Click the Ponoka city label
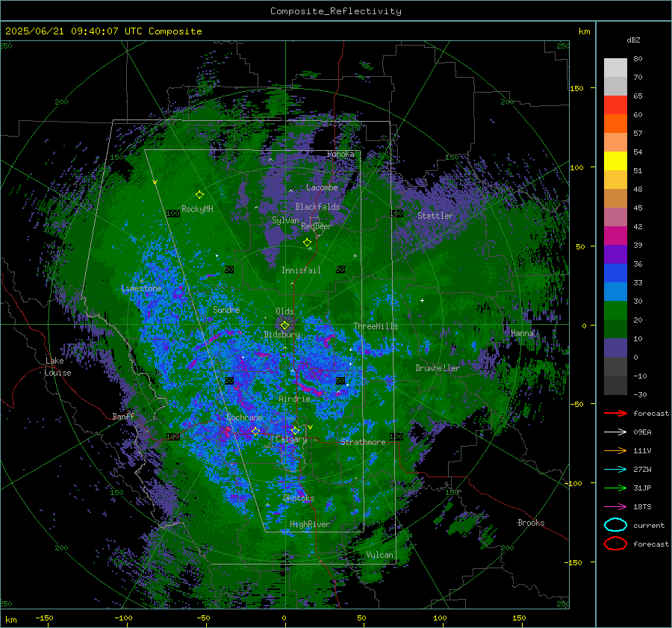Viewport: 672px width, 628px height. [340, 154]
